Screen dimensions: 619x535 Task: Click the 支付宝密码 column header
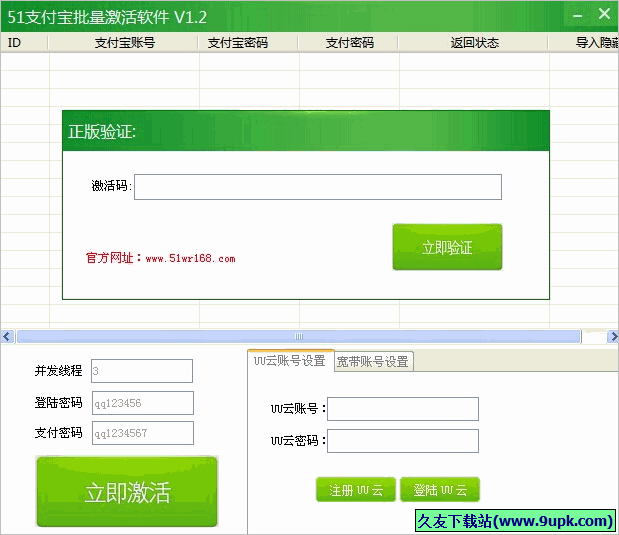(248, 43)
